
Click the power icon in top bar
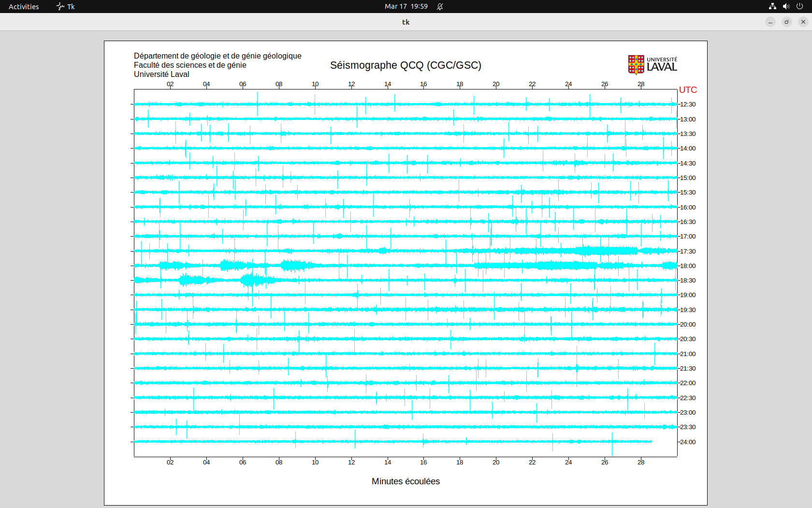[x=799, y=6]
